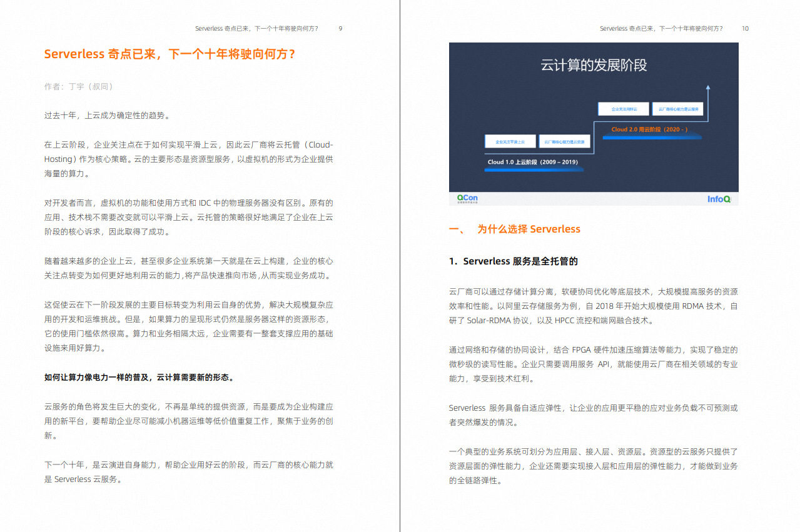Click the subheading 1. Serverless 服务是全托管的
800x532 pixels.
513,261
